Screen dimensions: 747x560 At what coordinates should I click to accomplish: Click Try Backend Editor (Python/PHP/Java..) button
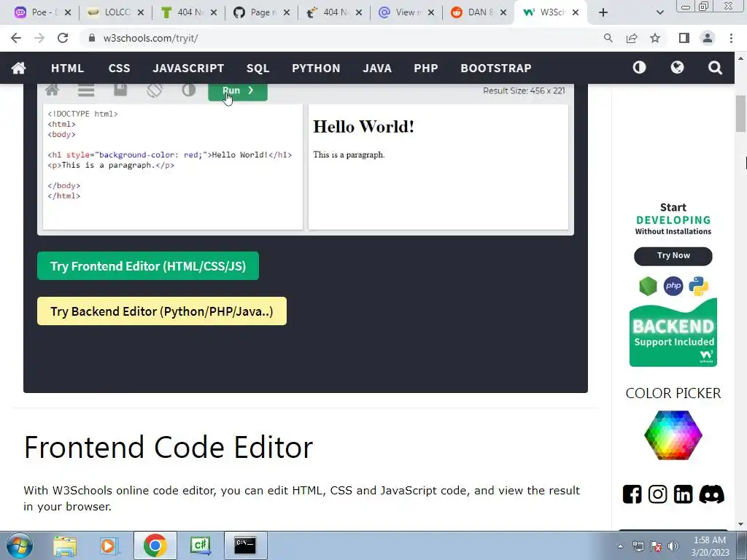[x=162, y=311]
